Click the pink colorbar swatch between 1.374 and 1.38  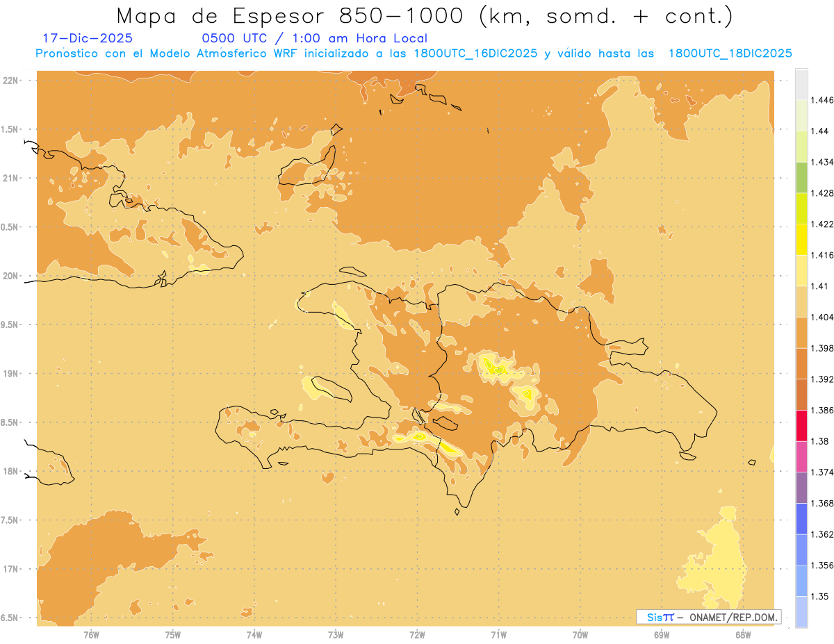[x=801, y=456]
